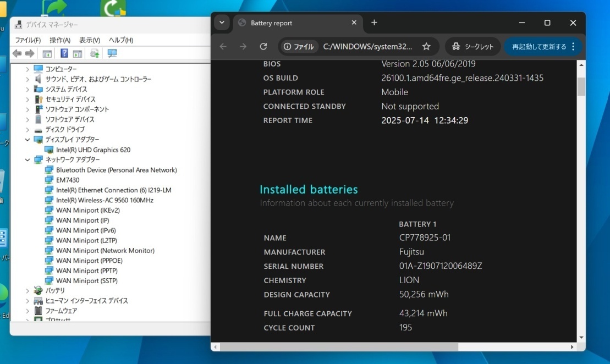The height and width of the screenshot is (364, 610).
Task: Select WAN Miniport (PPTP) entry
Action: (x=87, y=271)
